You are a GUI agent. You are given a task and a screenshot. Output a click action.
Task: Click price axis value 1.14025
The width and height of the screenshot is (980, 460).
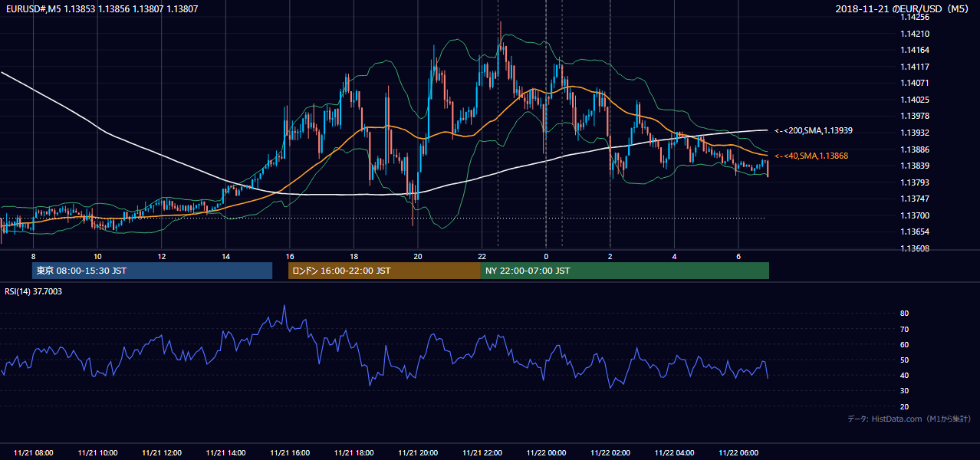point(915,100)
